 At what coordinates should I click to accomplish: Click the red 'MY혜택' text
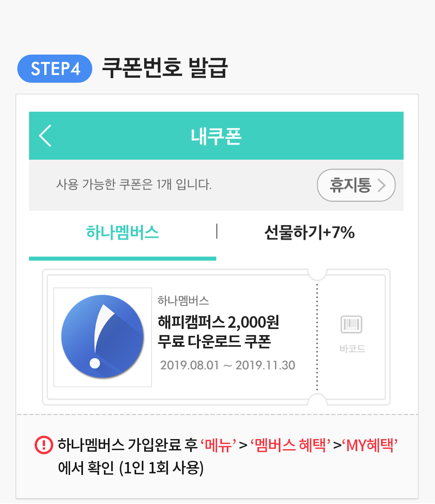click(370, 445)
